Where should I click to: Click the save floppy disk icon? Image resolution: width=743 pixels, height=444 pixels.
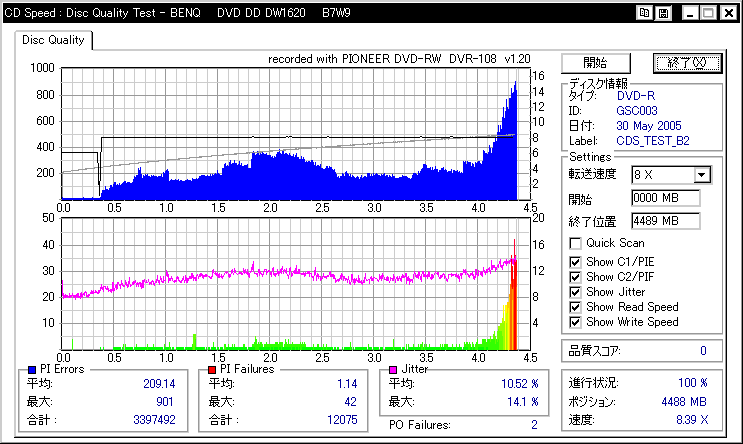tap(663, 13)
